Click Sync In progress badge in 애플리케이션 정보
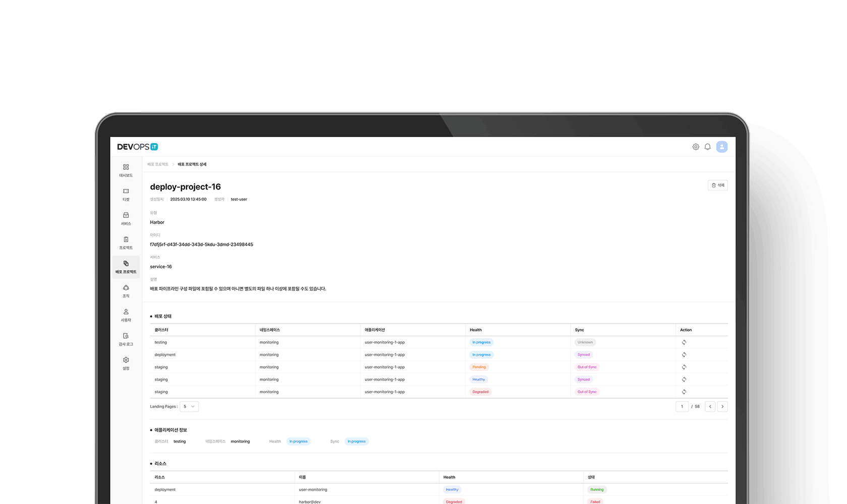The width and height of the screenshot is (847, 504). click(x=356, y=442)
